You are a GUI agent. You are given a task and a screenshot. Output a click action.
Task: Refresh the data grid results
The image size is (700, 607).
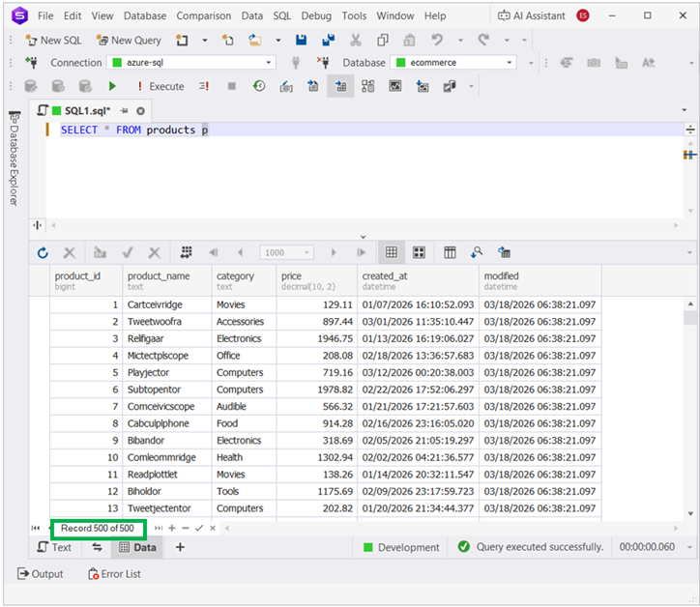(x=43, y=253)
